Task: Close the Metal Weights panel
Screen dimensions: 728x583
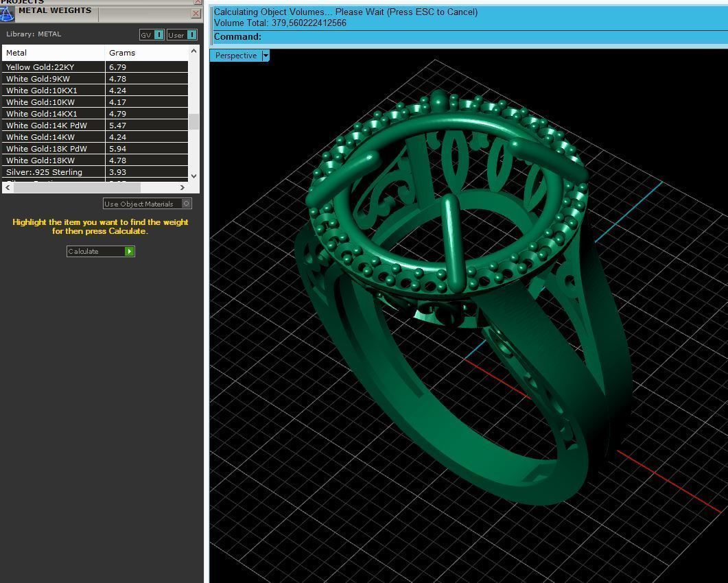Action: pos(196,14)
